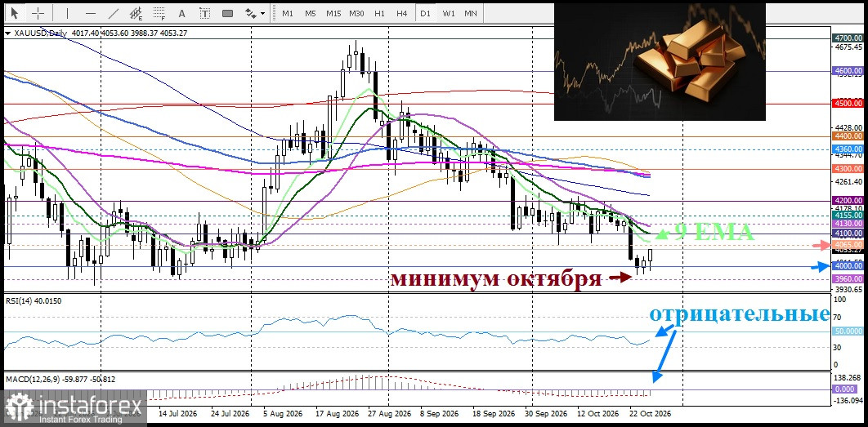The image size is (868, 427).
Task: Select the MN monthly timeframe
Action: 471,13
